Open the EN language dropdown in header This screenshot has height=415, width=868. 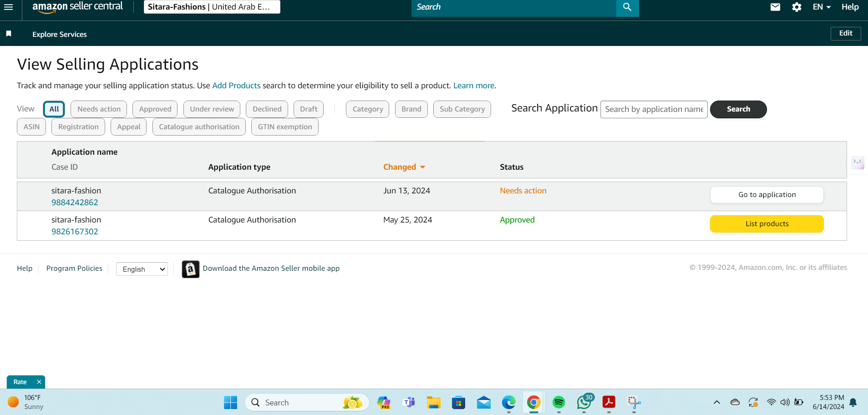point(822,7)
